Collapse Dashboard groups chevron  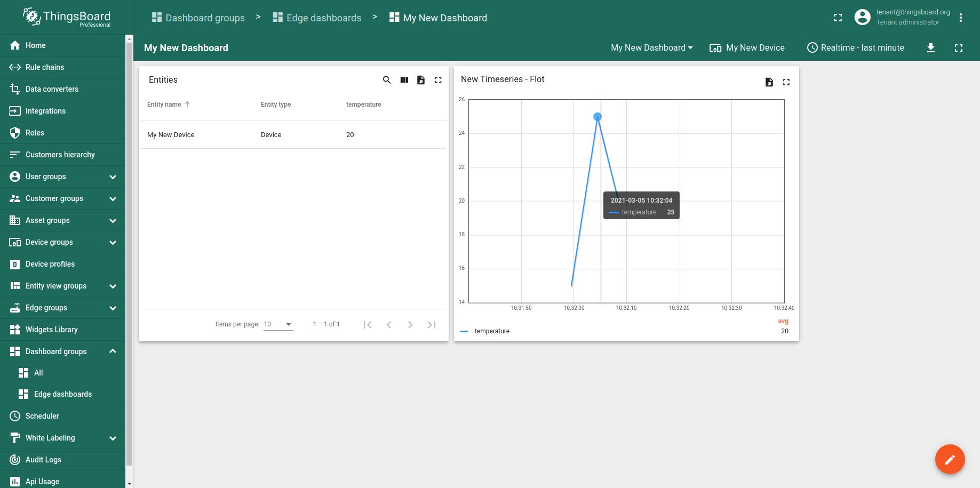pyautogui.click(x=113, y=351)
